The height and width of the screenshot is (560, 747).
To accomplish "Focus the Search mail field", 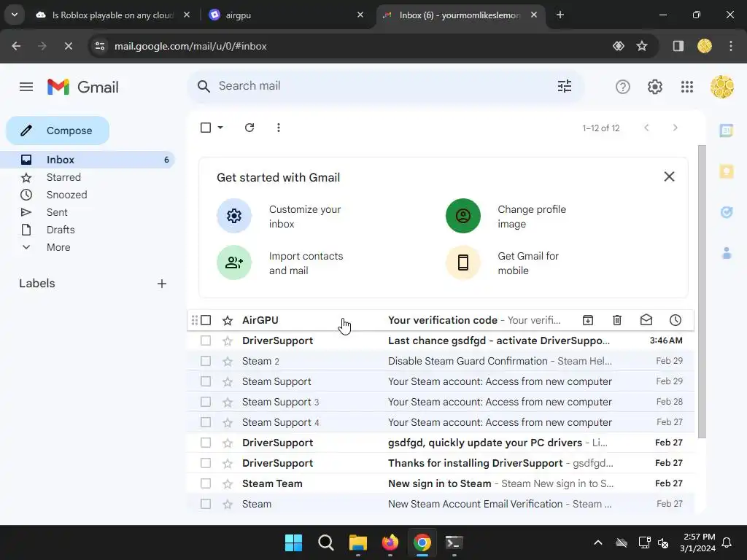I will (385, 86).
